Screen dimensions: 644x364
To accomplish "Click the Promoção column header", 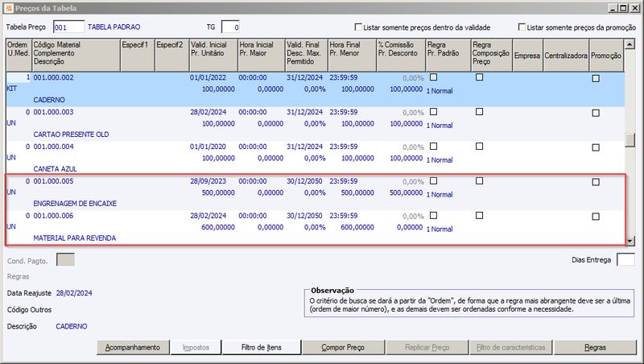I will click(606, 56).
